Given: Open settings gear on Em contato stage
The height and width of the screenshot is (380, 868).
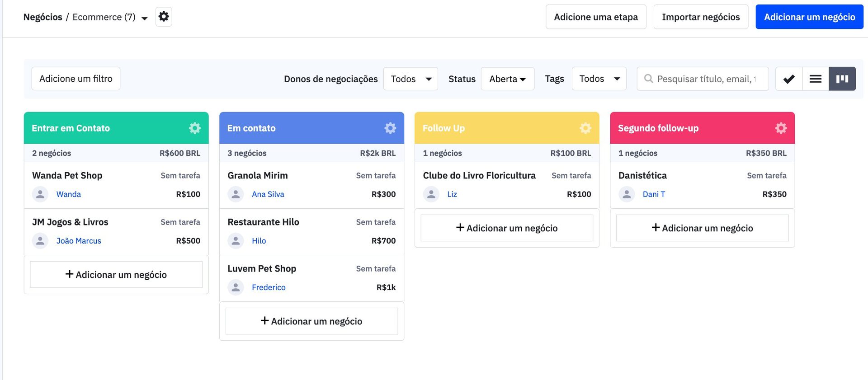Looking at the screenshot, I should (390, 128).
